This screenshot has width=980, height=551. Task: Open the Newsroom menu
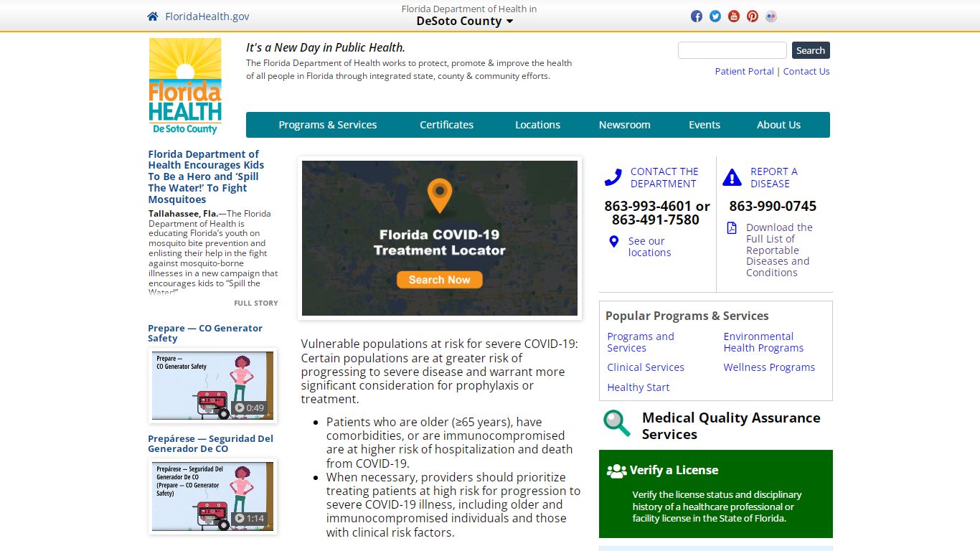(625, 125)
